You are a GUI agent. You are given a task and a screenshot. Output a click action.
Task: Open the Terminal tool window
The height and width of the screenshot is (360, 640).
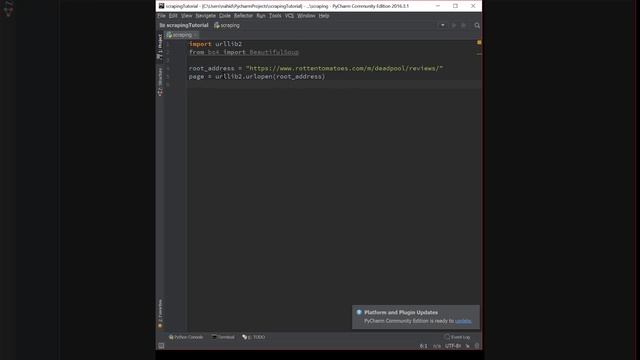pyautogui.click(x=223, y=337)
